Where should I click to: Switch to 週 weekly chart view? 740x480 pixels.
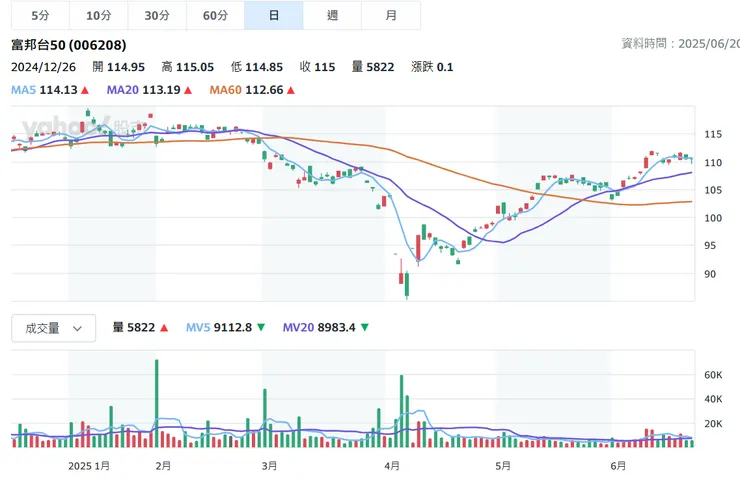point(332,15)
